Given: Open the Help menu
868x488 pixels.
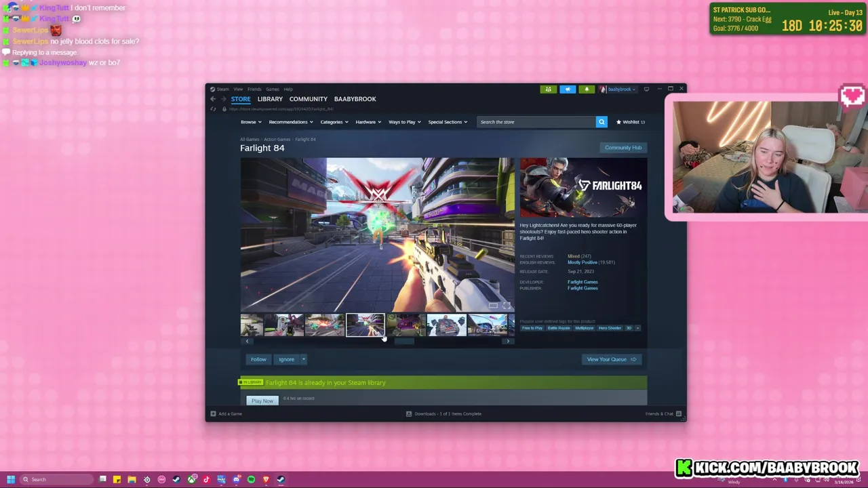Looking at the screenshot, I should coord(288,89).
